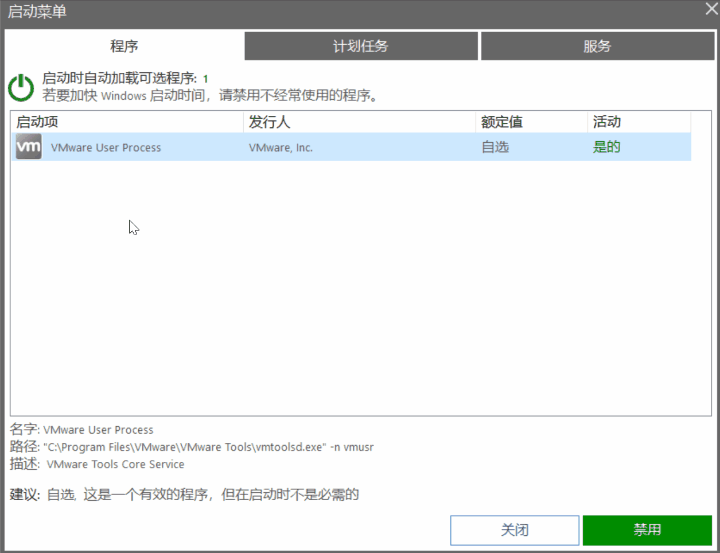The image size is (720, 553).
Task: Click the 建议 recommendation text
Action: (x=184, y=495)
